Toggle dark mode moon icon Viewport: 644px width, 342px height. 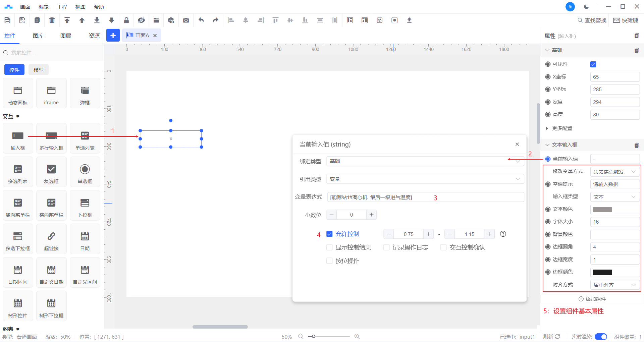click(x=586, y=7)
